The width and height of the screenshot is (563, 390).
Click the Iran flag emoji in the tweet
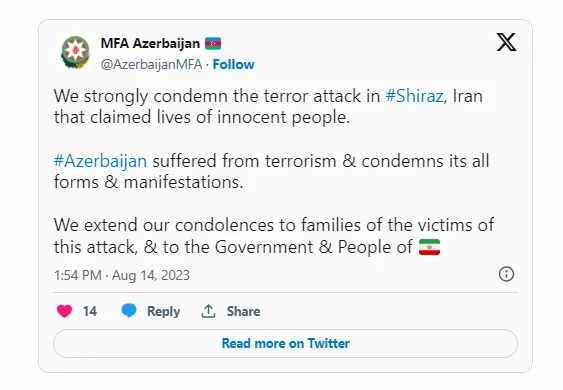pos(429,247)
